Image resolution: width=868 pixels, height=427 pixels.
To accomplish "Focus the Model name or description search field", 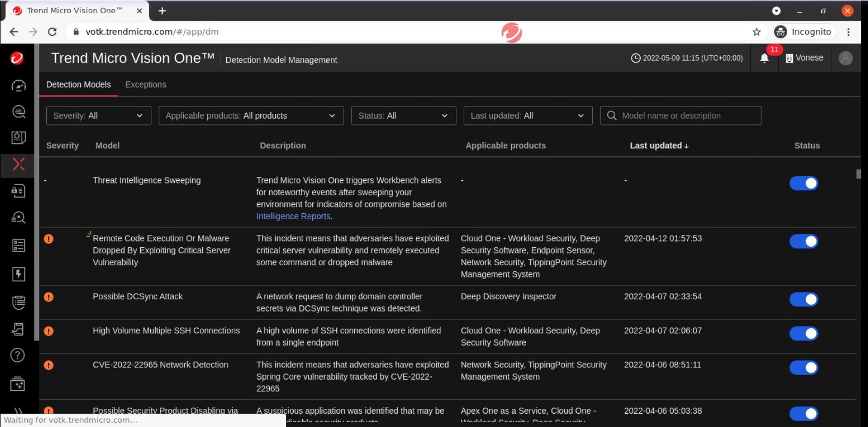I will point(685,116).
